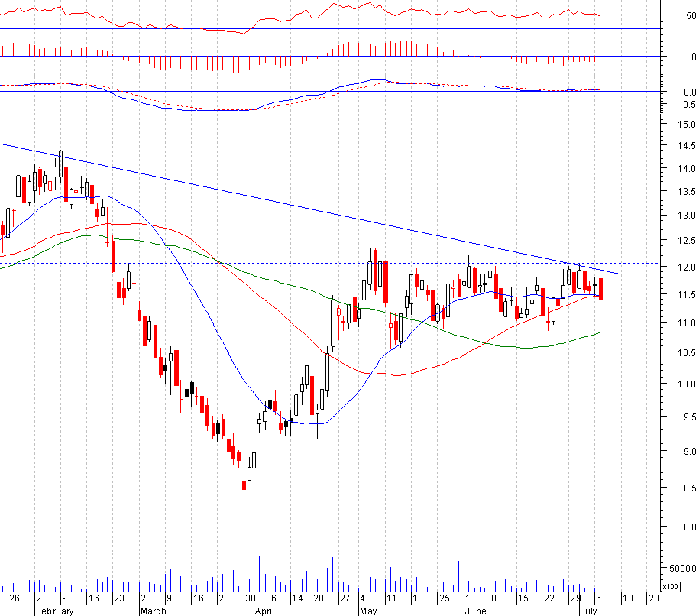This screenshot has height=616, width=699.
Task: Click the 11.0 price axis label
Action: (687, 323)
